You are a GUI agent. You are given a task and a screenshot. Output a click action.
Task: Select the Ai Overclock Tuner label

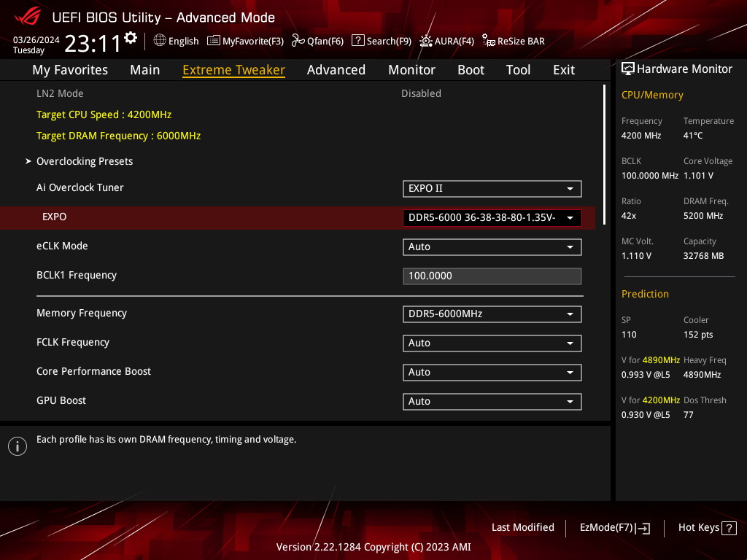[x=80, y=187]
